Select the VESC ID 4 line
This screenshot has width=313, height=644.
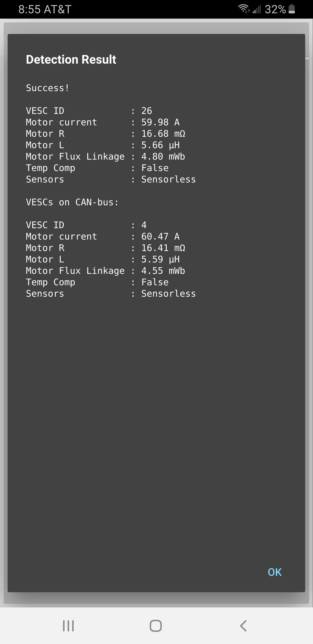[x=86, y=225]
